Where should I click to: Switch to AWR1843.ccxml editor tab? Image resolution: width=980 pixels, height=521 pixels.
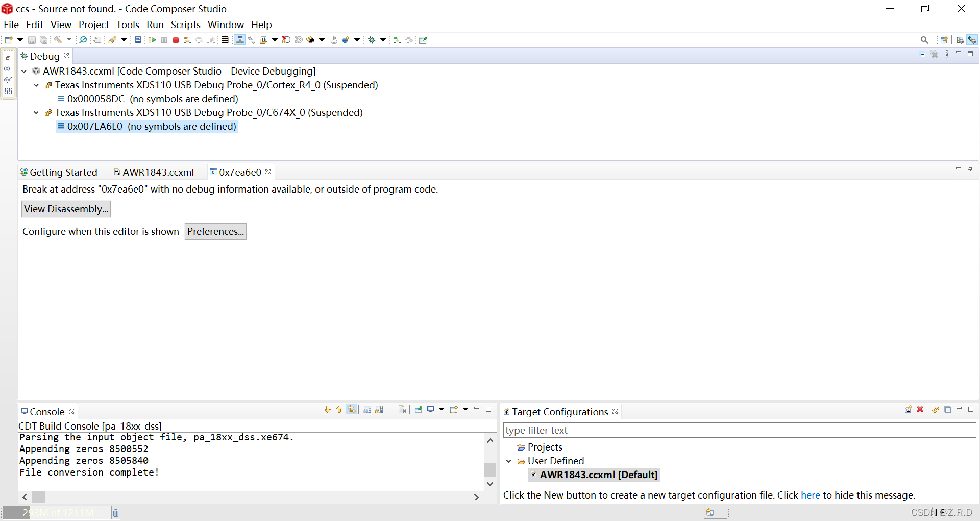[x=154, y=172]
